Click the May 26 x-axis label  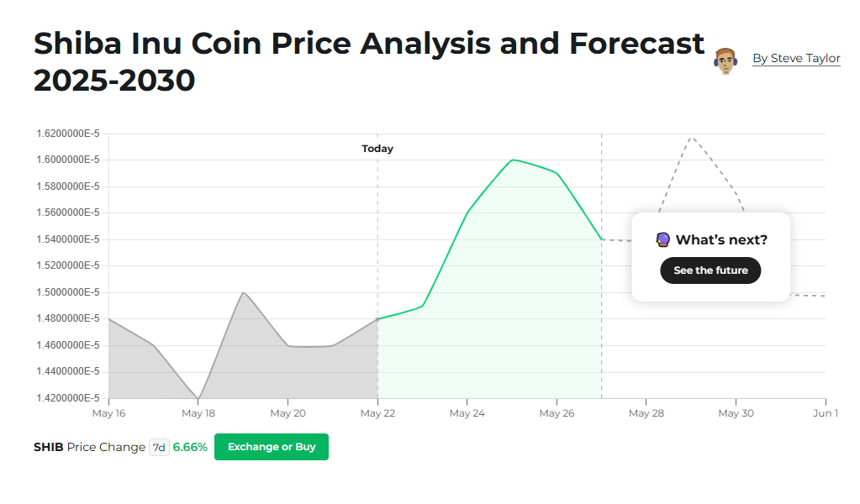point(556,413)
